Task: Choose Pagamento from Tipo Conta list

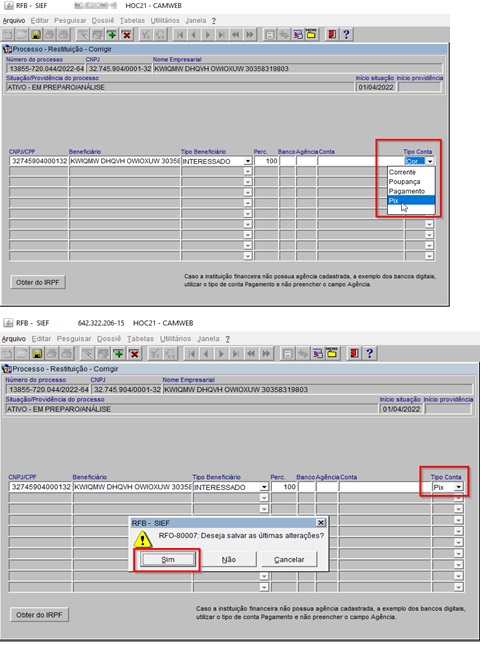Action: click(x=411, y=191)
